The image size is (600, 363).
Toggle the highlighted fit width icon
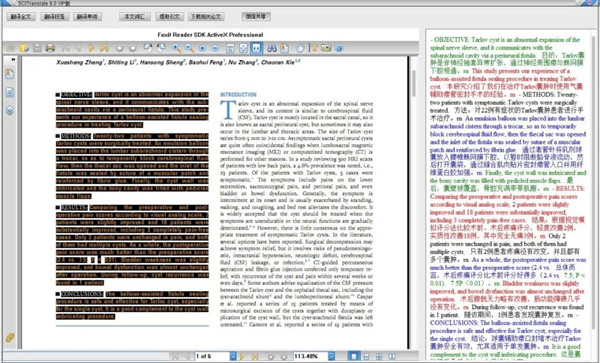coord(256,48)
